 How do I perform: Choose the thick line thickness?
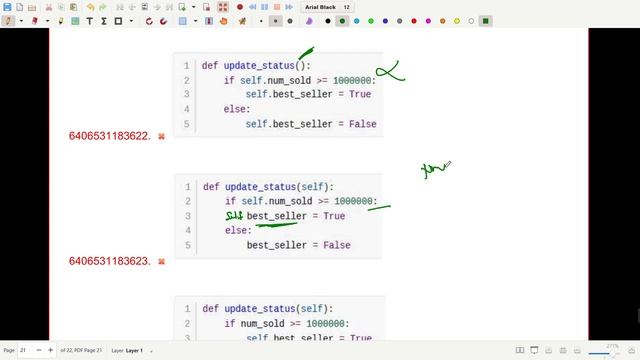pos(290,21)
